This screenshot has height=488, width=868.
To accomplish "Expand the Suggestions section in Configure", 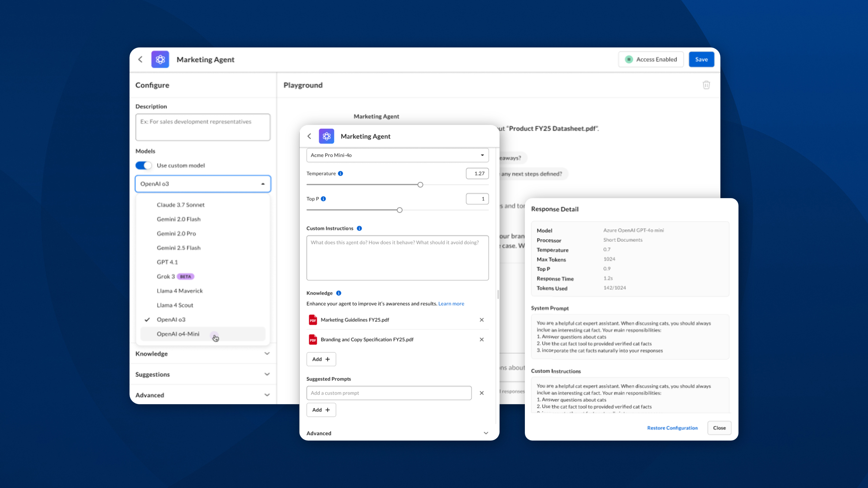I will [203, 374].
